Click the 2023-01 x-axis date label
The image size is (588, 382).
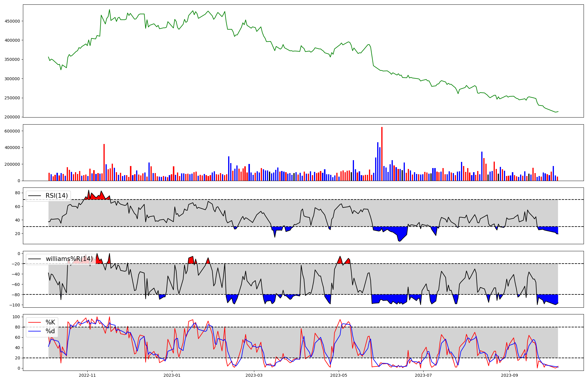click(172, 375)
